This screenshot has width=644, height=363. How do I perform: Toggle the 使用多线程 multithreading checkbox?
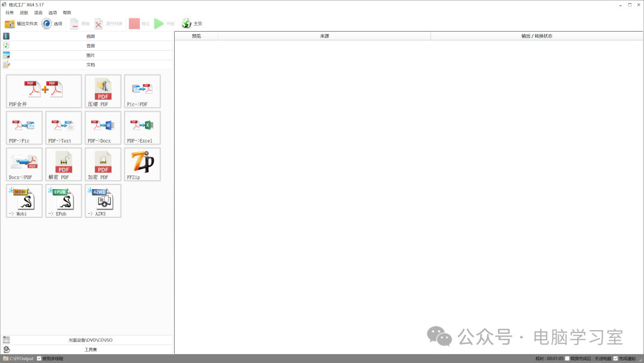[x=39, y=358]
